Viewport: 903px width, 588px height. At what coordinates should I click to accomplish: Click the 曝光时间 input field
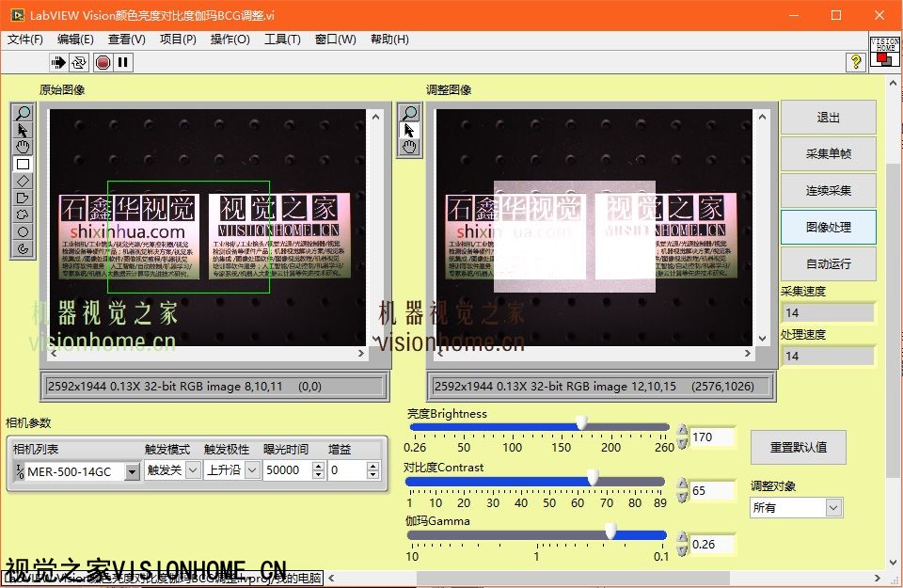[288, 470]
